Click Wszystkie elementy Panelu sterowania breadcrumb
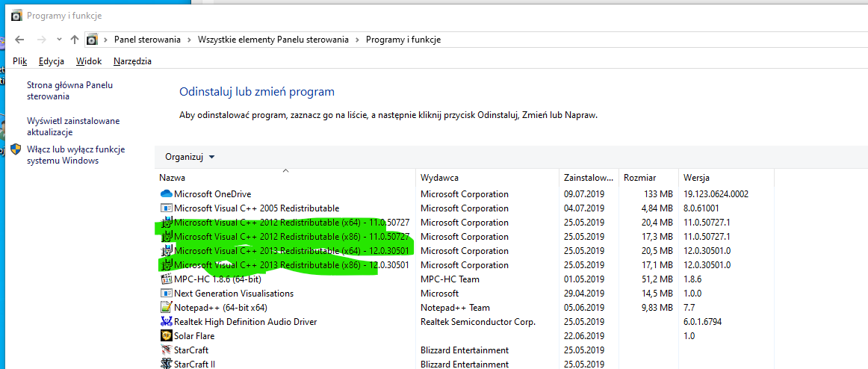 (x=273, y=40)
